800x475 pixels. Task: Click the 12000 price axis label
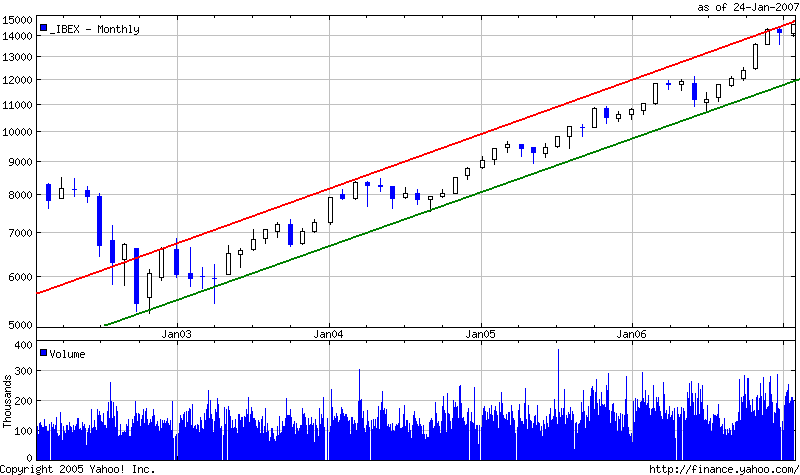[17, 80]
